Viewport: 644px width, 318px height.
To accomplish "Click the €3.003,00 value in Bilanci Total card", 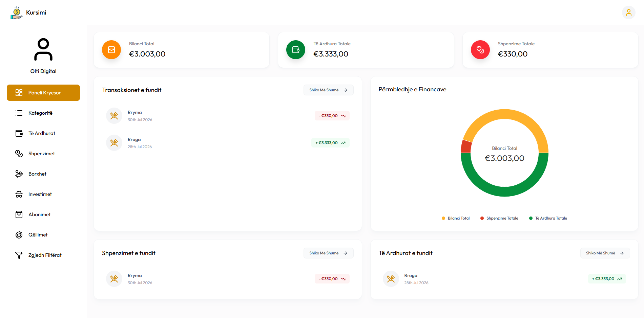I will pos(147,54).
